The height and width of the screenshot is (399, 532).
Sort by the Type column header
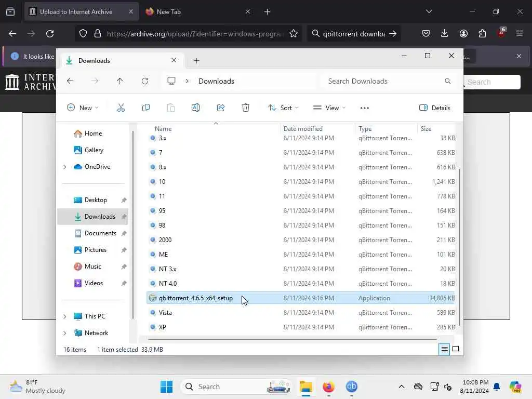click(x=365, y=129)
